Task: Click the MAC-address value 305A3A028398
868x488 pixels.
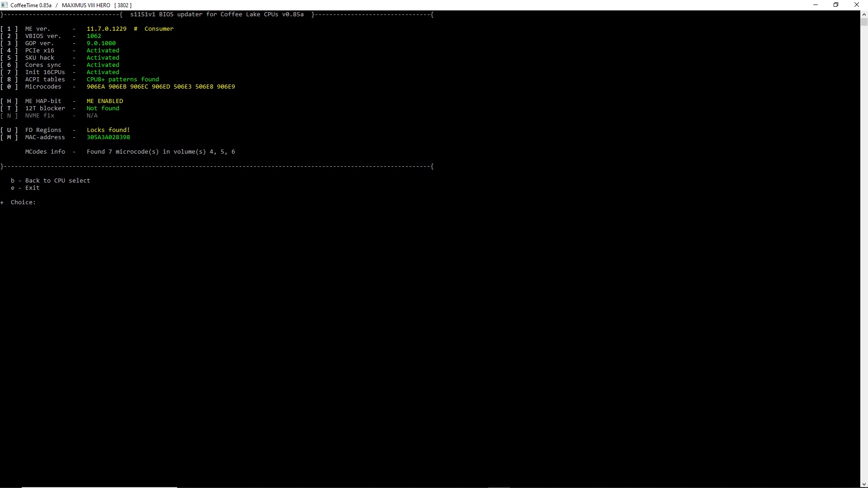Action: point(108,137)
